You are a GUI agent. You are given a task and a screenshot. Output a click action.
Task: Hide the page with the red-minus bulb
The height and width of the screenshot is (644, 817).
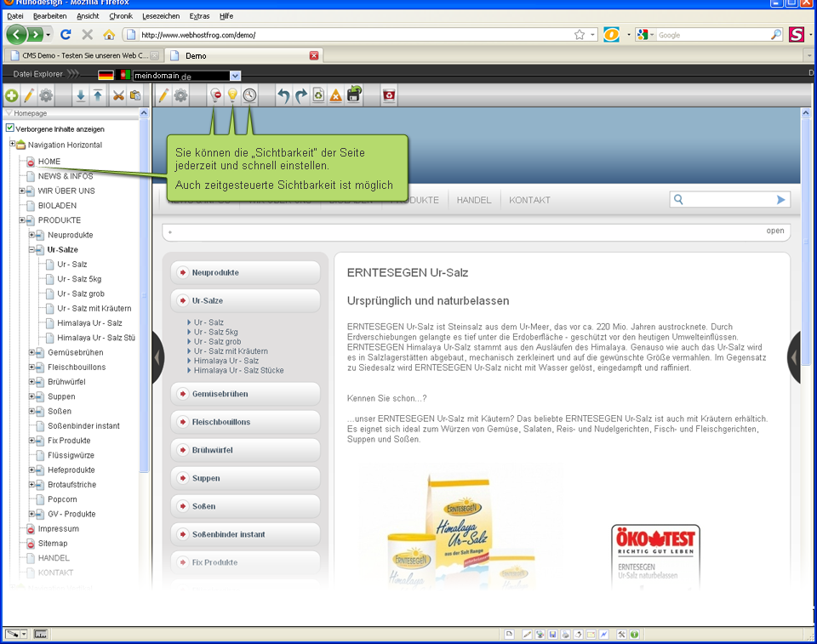215,95
